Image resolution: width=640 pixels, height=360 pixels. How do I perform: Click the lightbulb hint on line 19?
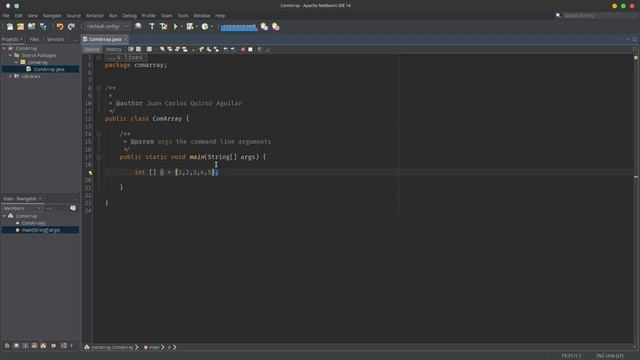point(90,173)
